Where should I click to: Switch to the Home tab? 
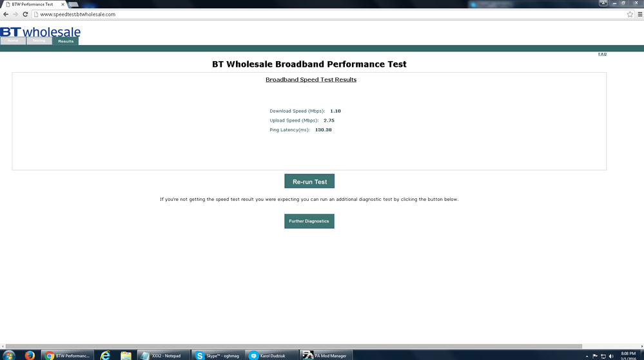pyautogui.click(x=13, y=41)
